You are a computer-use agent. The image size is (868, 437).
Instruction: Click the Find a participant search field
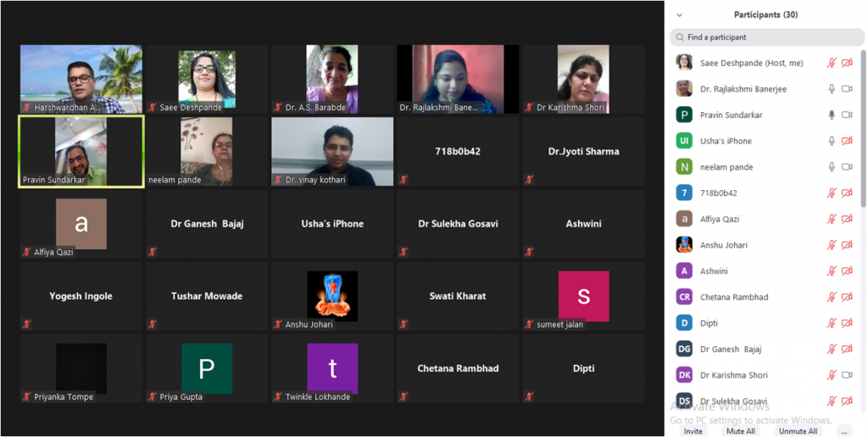coord(763,37)
